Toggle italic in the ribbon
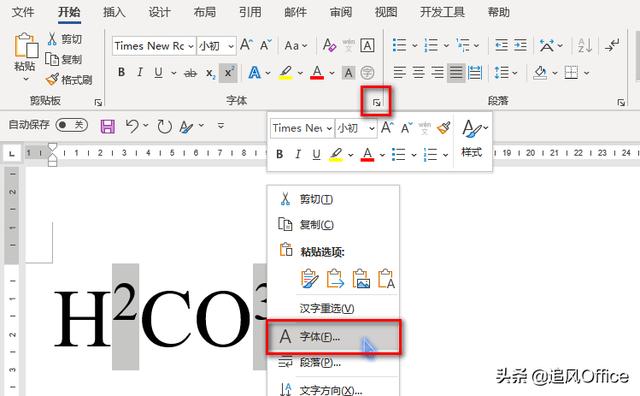 (140, 73)
